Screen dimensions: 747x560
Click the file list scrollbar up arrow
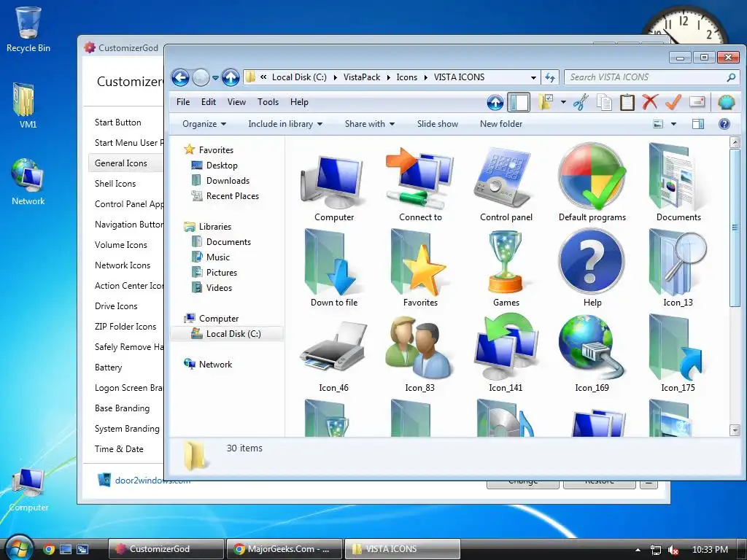click(x=735, y=142)
